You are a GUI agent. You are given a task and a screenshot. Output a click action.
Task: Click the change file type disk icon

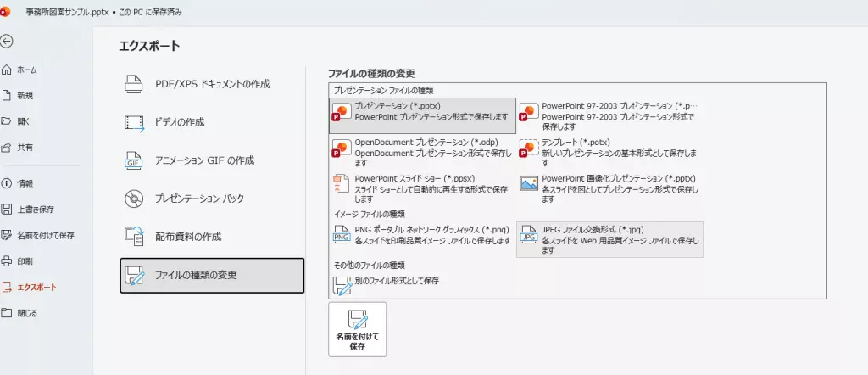click(x=134, y=275)
